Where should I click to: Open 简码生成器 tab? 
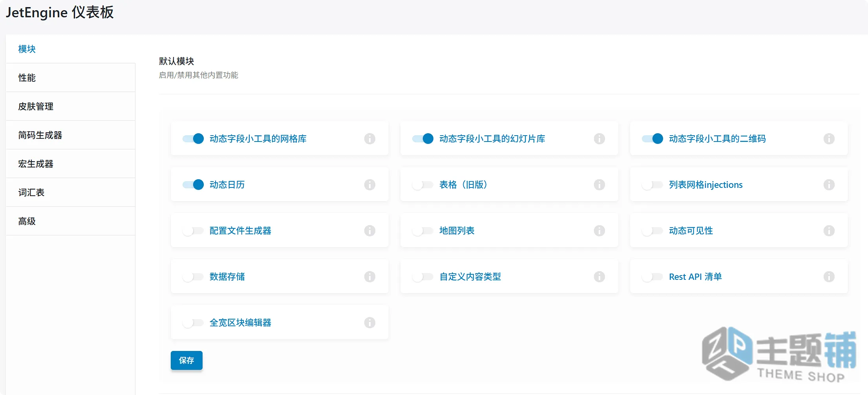71,135
